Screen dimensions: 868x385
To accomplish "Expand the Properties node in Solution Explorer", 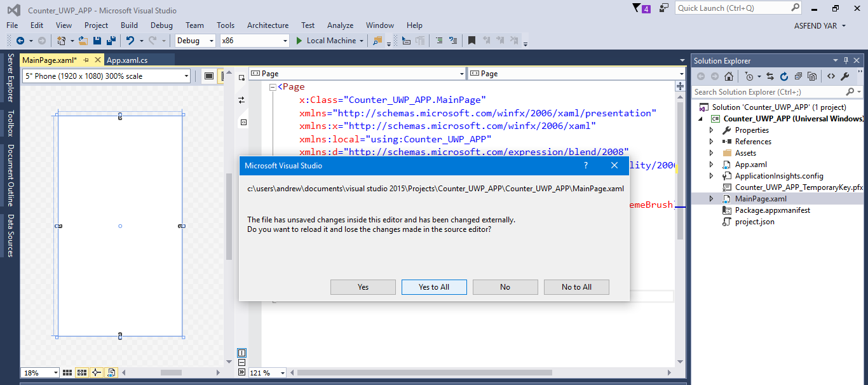I will tap(712, 130).
